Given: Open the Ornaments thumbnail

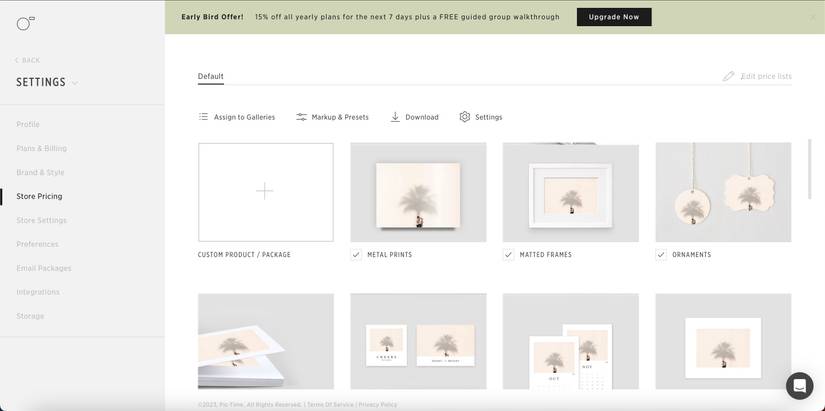Looking at the screenshot, I should [723, 192].
